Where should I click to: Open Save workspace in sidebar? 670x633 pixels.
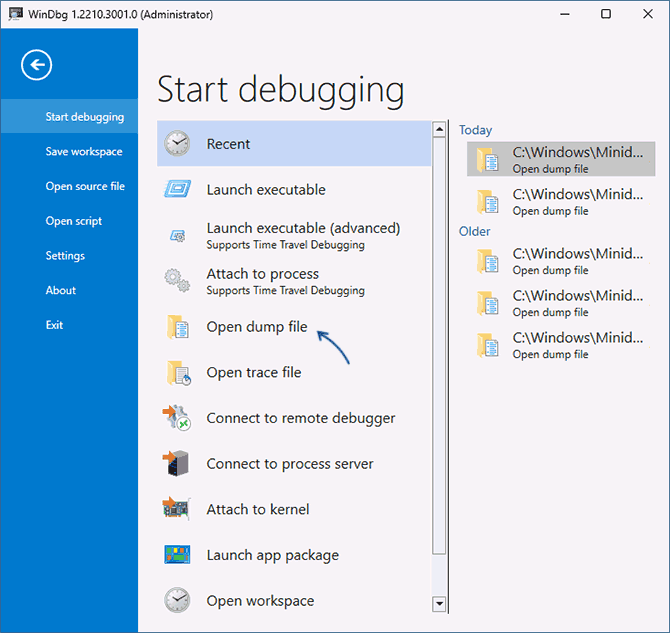(x=84, y=152)
